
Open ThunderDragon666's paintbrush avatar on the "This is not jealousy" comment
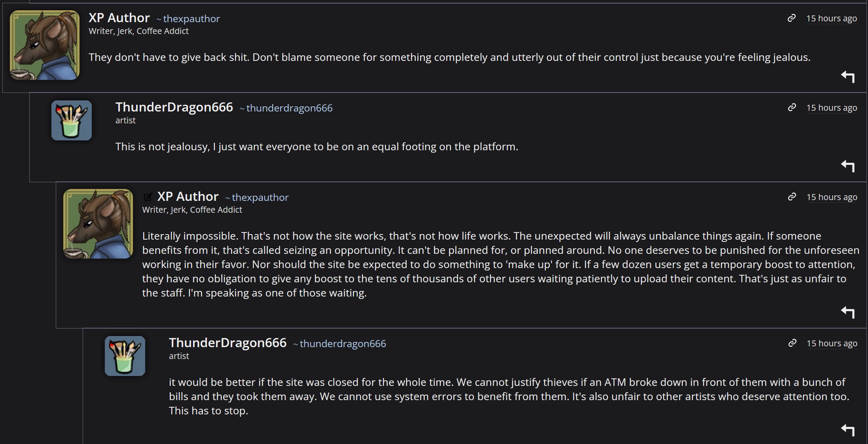pyautogui.click(x=72, y=120)
